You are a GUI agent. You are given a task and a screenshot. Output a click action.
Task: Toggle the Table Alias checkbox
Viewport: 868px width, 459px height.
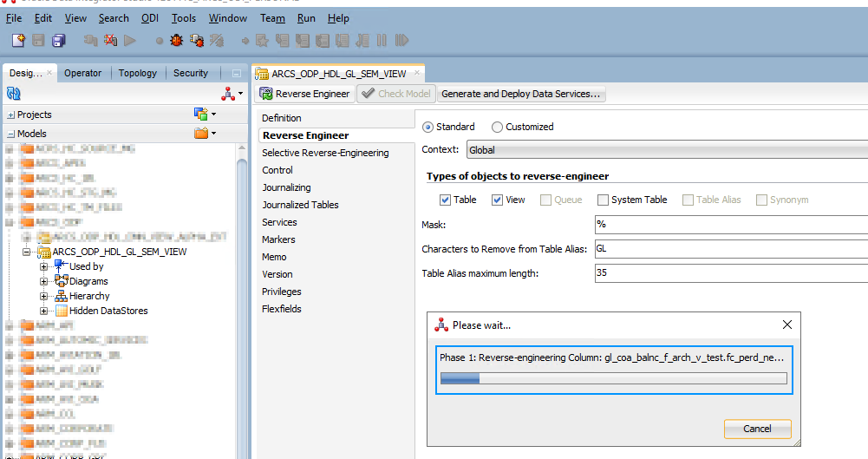point(689,200)
